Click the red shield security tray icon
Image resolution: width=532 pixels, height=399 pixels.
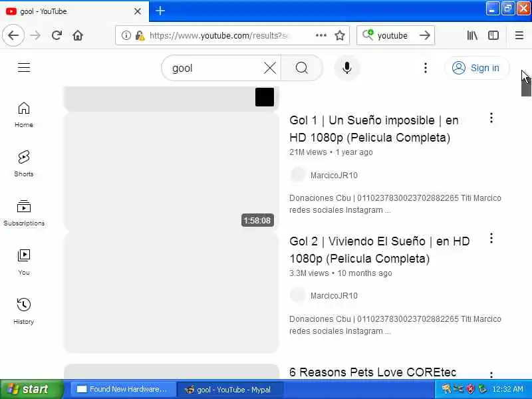click(x=470, y=389)
